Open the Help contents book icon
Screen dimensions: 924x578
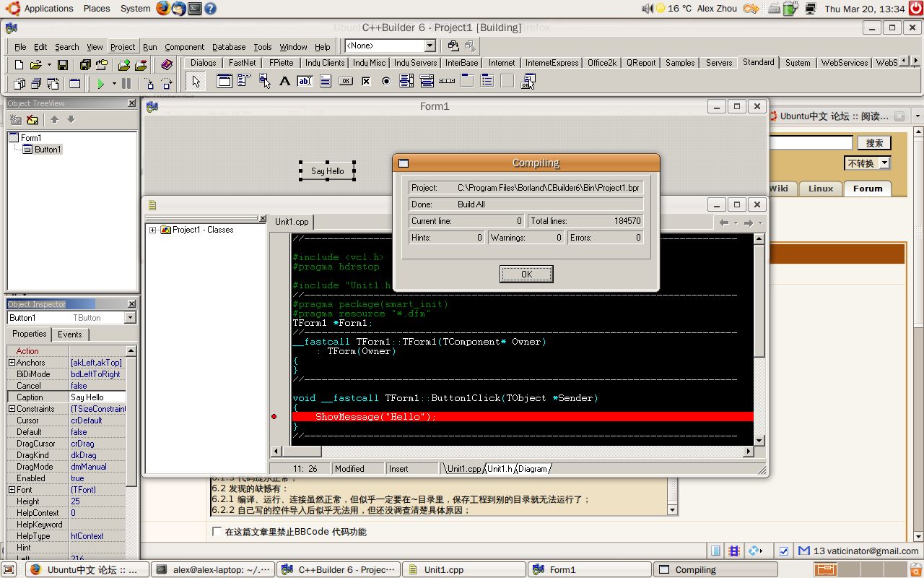tap(167, 65)
